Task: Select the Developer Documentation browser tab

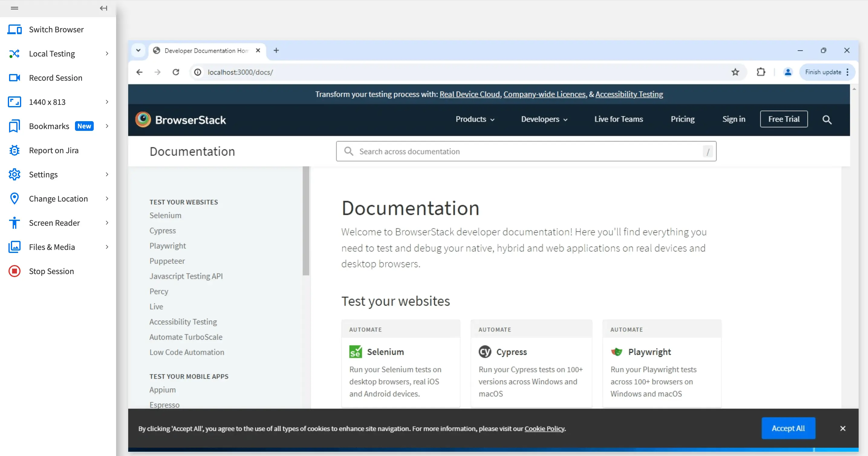Action: (x=206, y=50)
